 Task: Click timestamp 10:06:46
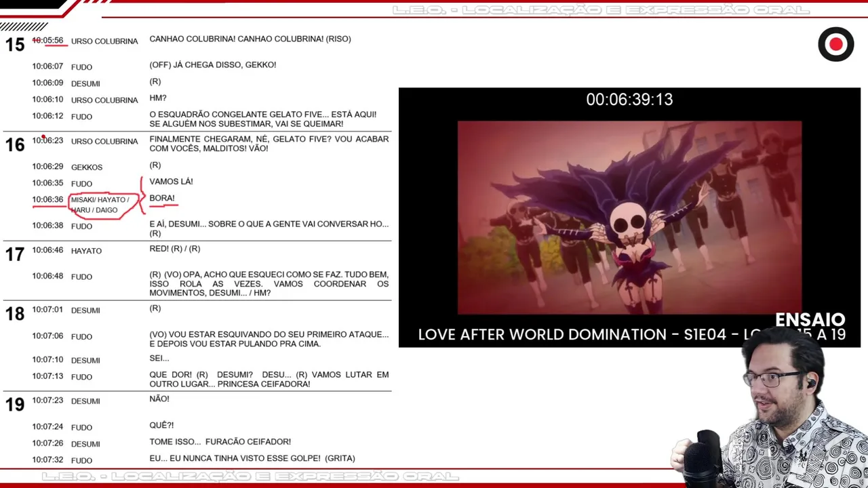click(47, 250)
